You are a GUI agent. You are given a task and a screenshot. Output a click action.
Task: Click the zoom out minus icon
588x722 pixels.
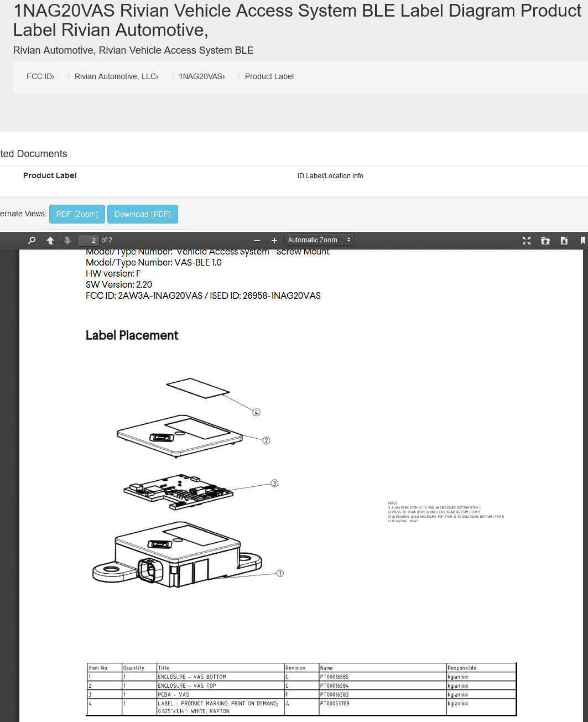tap(257, 240)
